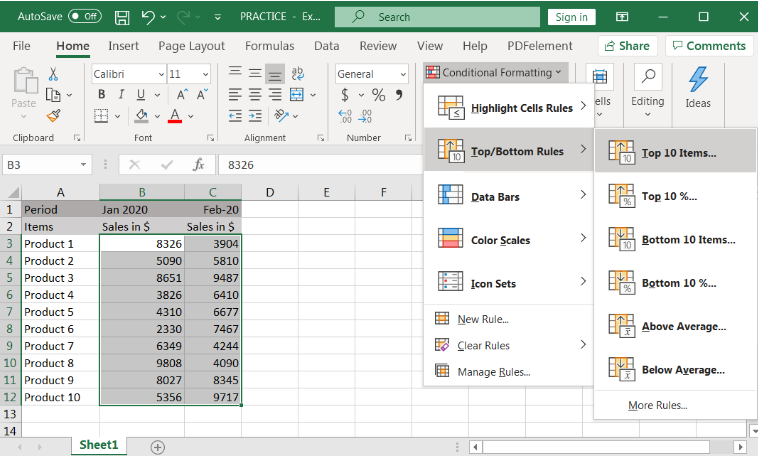Click Manage Rules in menu
Image resolution: width=758 pixels, height=456 pixels.
click(x=509, y=372)
